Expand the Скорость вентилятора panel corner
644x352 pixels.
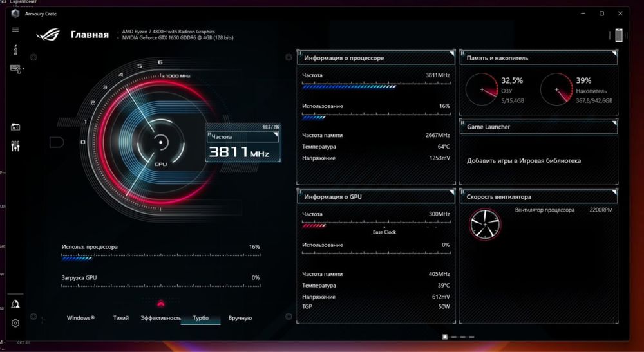614,193
